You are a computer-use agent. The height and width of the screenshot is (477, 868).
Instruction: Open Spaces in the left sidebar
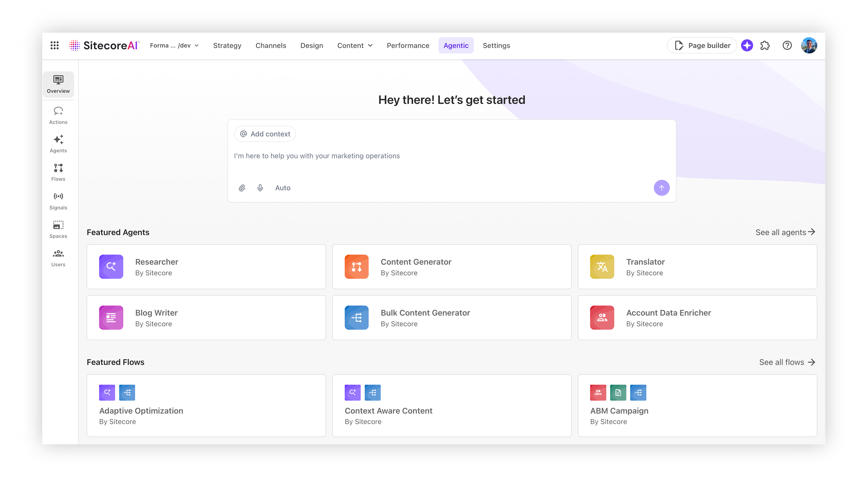coord(58,229)
